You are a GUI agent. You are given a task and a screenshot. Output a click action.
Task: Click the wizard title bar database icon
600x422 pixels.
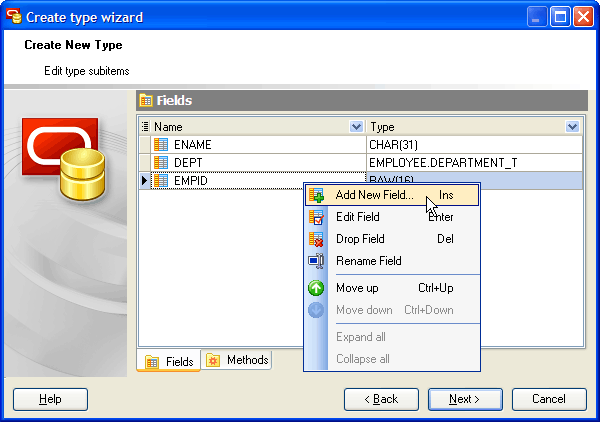click(x=14, y=16)
